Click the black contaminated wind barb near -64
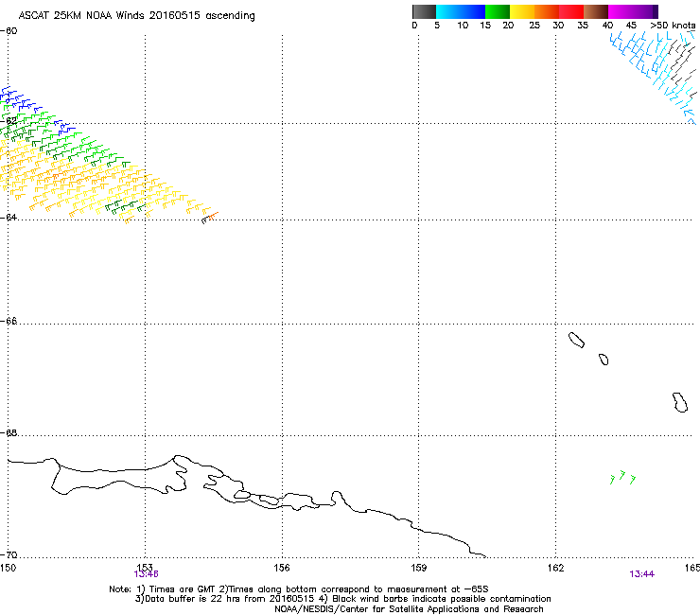This screenshot has width=700, height=615. coord(204,220)
